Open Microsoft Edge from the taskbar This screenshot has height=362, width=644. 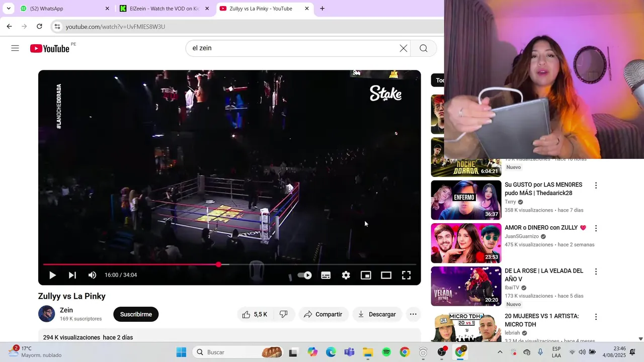tap(331, 352)
